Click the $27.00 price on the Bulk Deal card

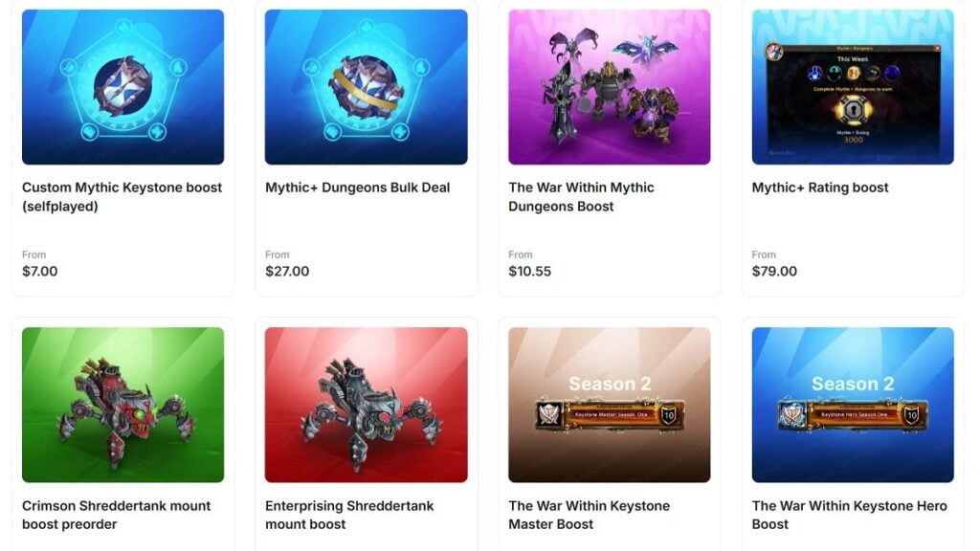click(x=287, y=271)
